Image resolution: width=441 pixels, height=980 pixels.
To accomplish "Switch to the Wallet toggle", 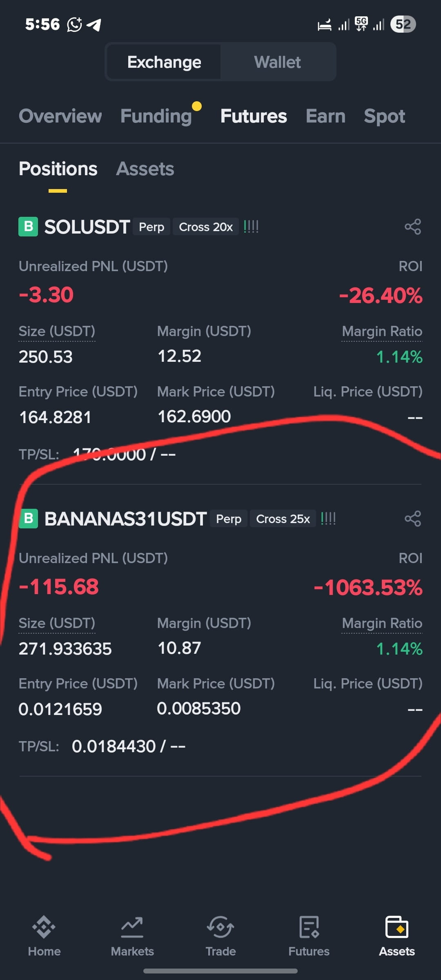I will tap(278, 62).
